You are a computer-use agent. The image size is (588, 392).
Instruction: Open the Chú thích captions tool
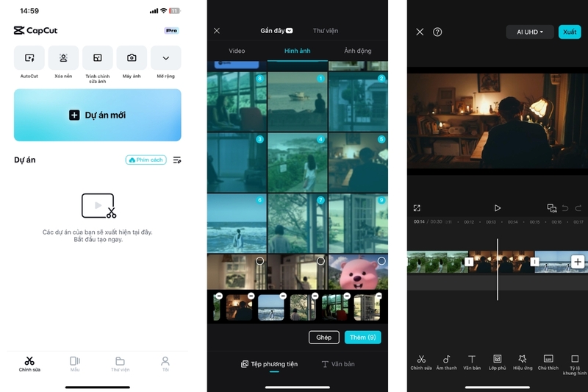coord(548,363)
